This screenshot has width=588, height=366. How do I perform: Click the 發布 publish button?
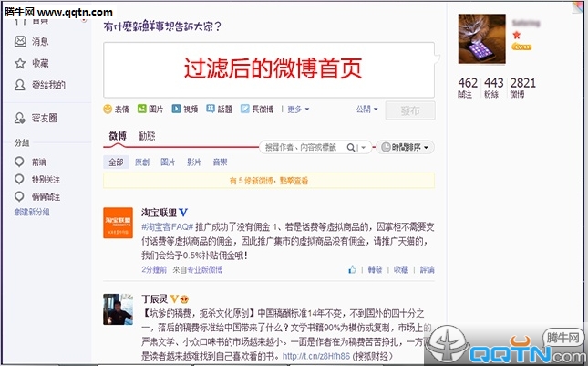(410, 110)
